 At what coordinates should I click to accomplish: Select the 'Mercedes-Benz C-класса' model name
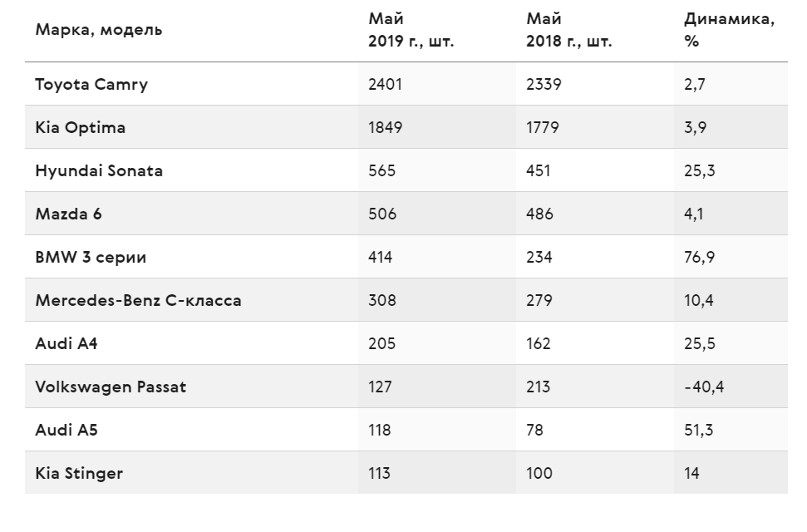138,300
